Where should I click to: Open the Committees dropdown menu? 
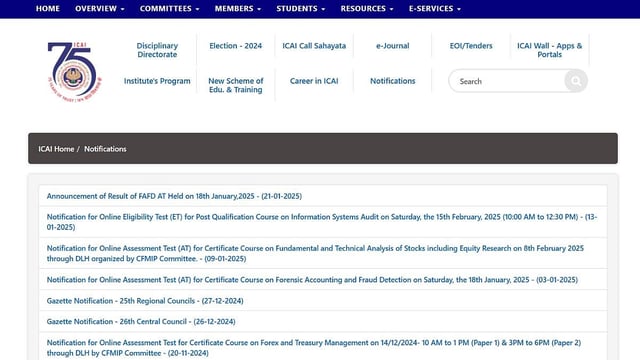(169, 9)
